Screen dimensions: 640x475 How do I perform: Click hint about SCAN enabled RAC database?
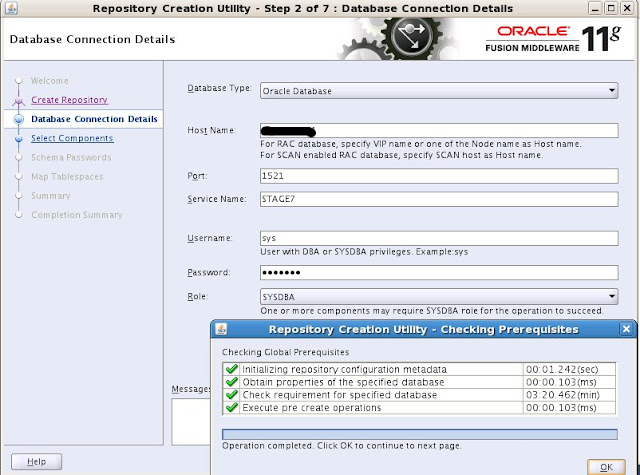pyautogui.click(x=402, y=155)
